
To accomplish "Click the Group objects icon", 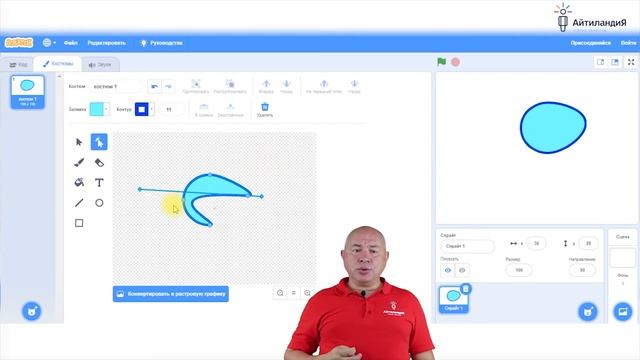I will [x=196, y=87].
